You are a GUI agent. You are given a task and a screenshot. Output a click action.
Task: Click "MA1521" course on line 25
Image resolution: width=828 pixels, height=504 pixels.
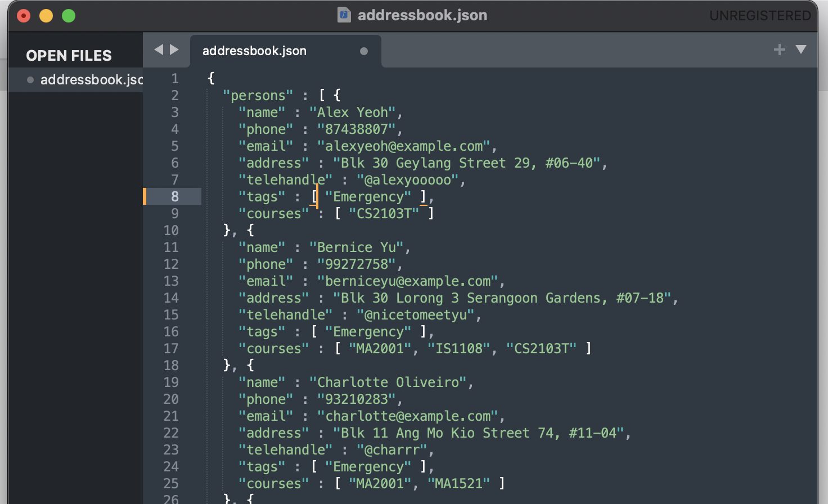(x=459, y=483)
